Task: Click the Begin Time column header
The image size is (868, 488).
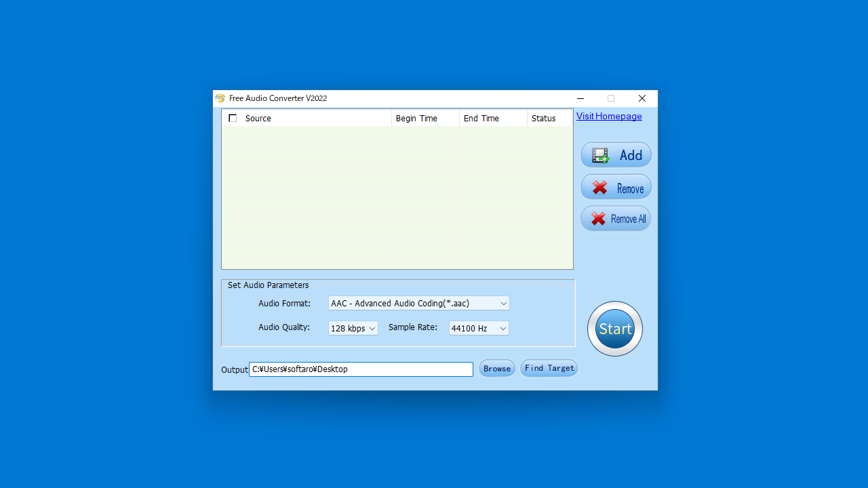Action: pyautogui.click(x=426, y=118)
